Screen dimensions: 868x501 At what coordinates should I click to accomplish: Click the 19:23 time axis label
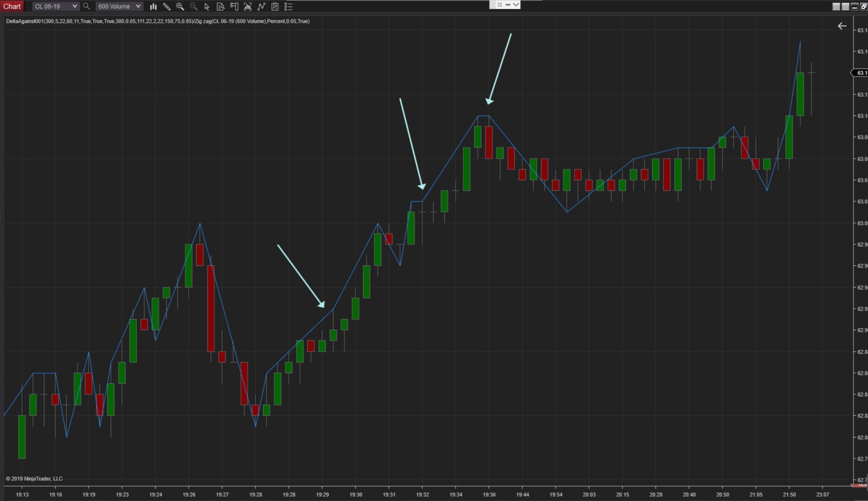[x=122, y=495]
